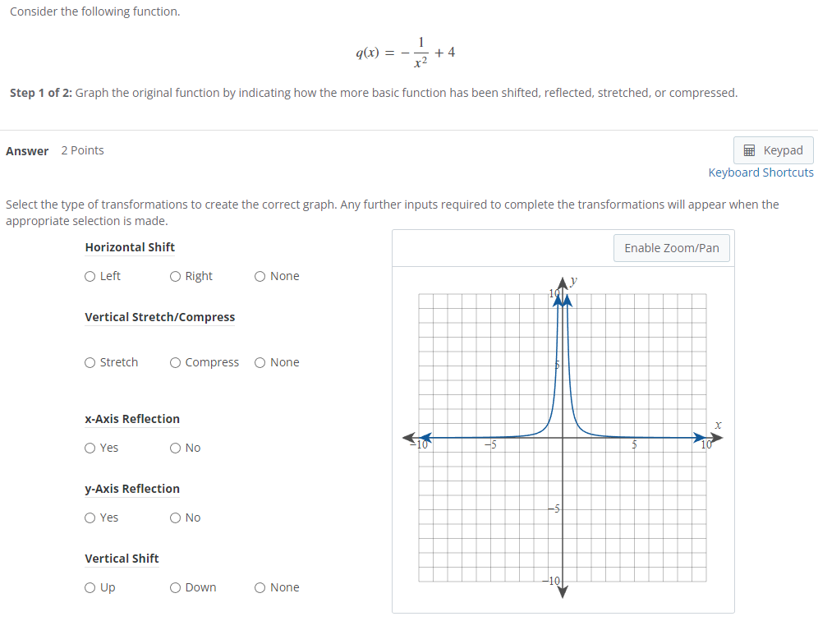Select None for Horizontal Shift
818x644 pixels.
(x=259, y=276)
